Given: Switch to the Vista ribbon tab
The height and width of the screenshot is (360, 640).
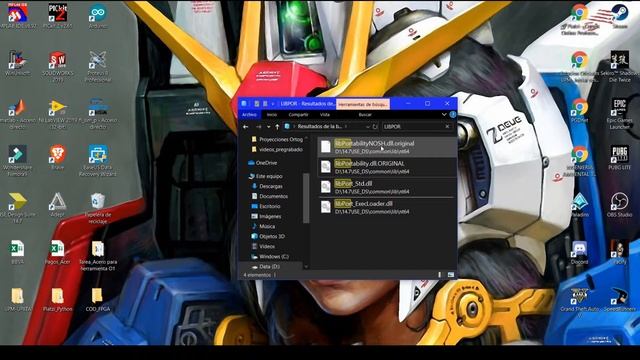Looking at the screenshot, I should click(x=325, y=115).
